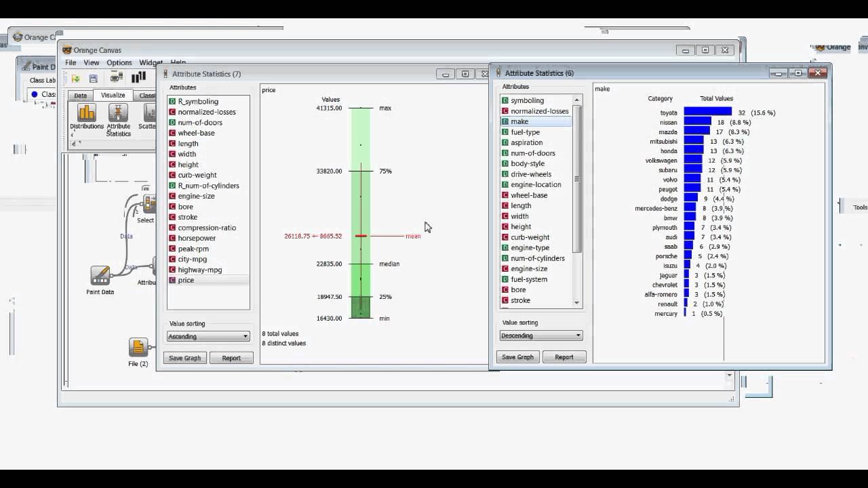Select R_num-of-cylinders attribute

click(208, 186)
